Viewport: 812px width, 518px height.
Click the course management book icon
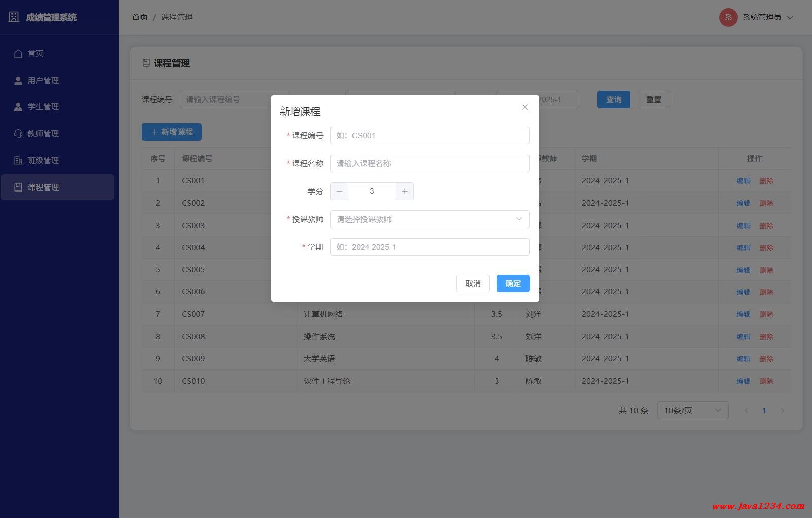point(18,188)
